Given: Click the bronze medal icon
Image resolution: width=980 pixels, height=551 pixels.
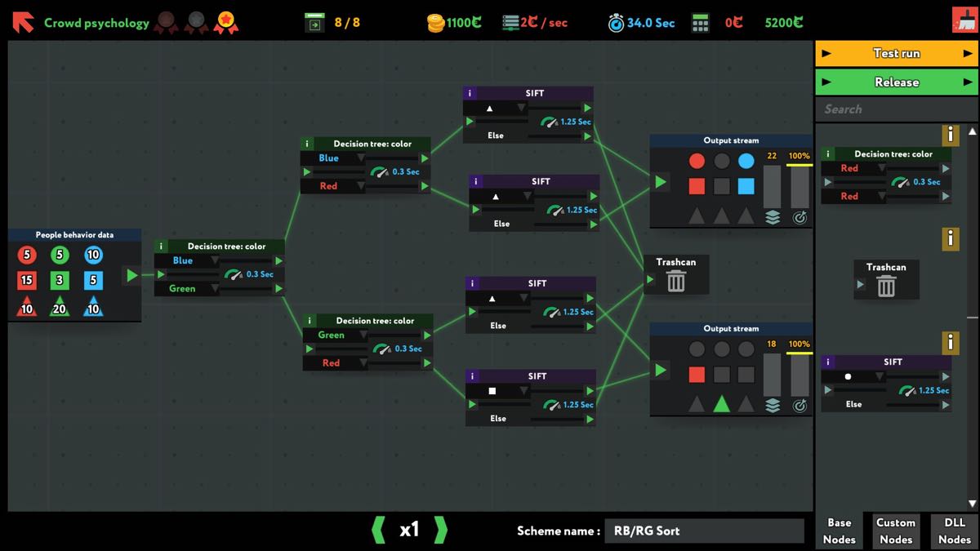Looking at the screenshot, I should 166,23.
